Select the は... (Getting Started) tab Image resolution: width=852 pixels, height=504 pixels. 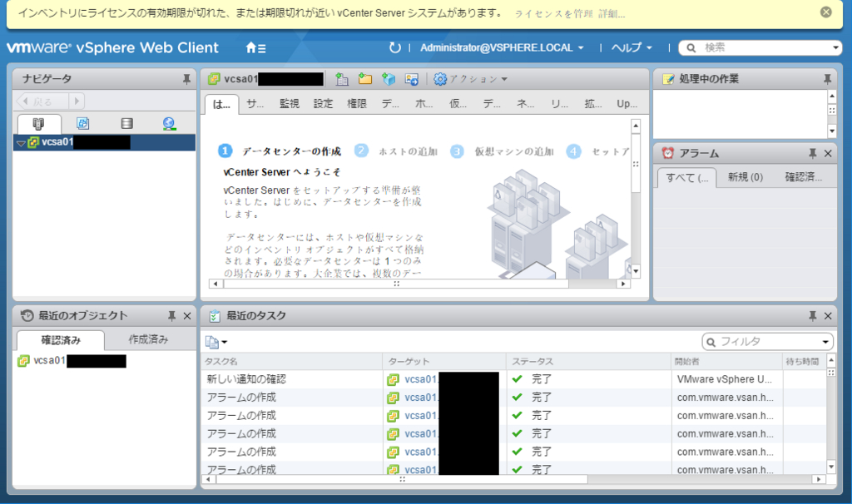221,104
